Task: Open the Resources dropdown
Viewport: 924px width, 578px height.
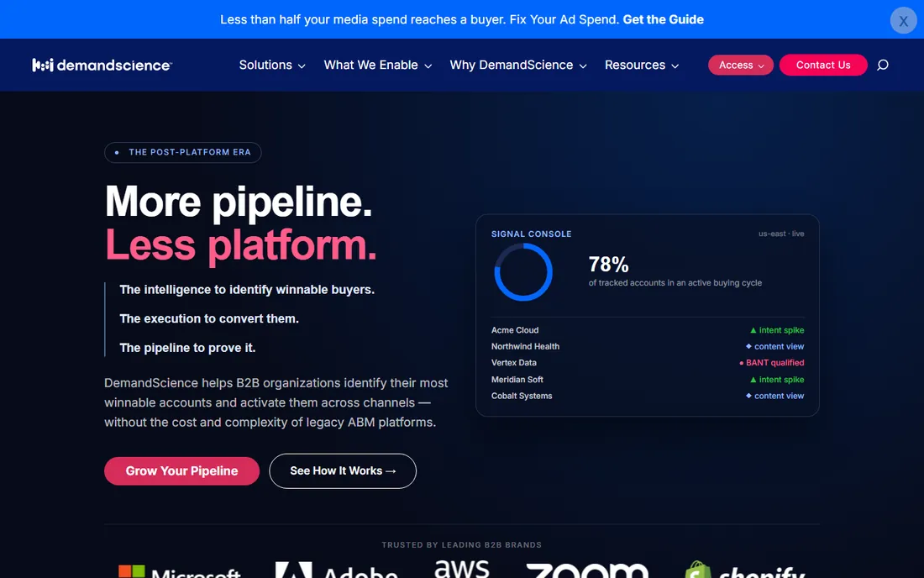Action: (642, 65)
